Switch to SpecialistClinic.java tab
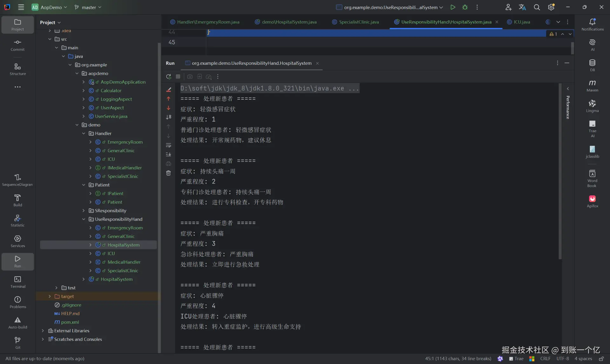610x364 pixels. pyautogui.click(x=358, y=22)
